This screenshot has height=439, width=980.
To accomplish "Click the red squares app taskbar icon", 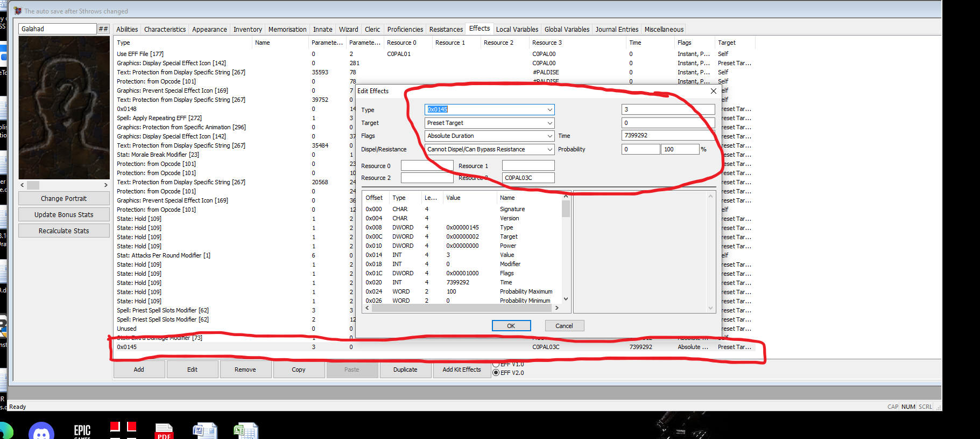I will point(123,428).
